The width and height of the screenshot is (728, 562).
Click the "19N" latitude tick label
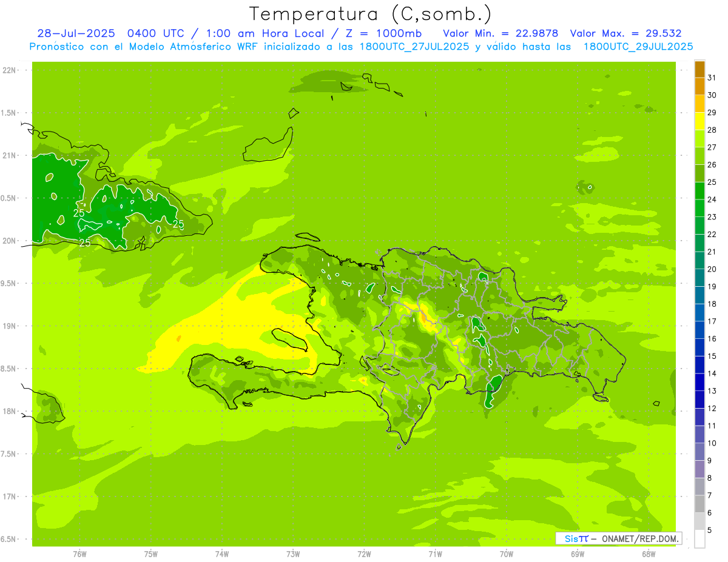tap(9, 326)
